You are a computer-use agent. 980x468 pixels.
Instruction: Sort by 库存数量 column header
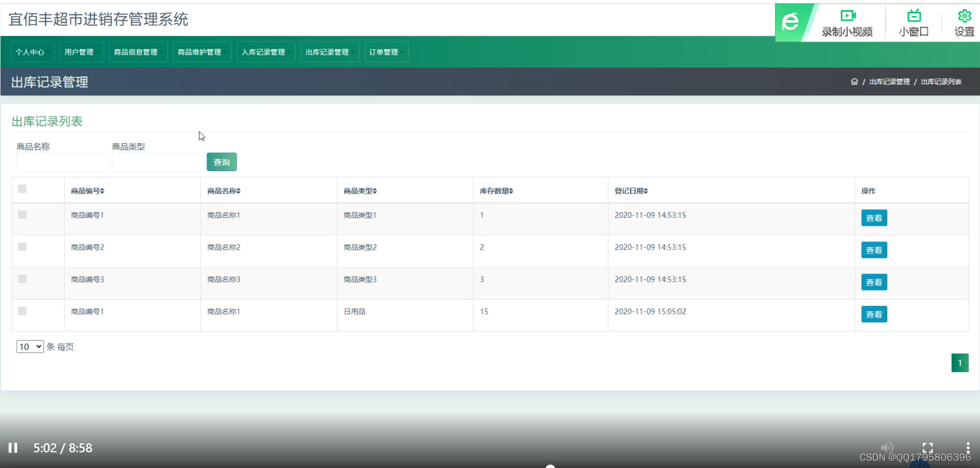496,191
